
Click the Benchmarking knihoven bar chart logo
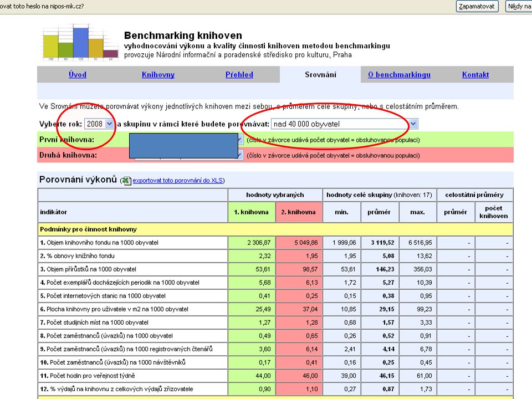point(80,43)
